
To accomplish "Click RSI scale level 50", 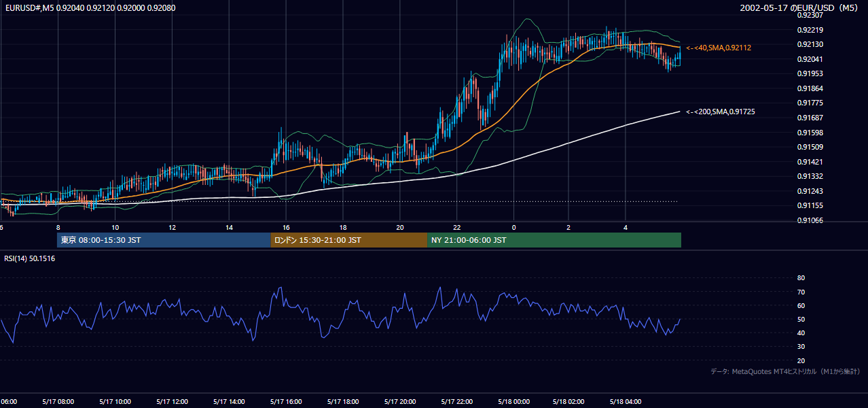I will (801, 320).
